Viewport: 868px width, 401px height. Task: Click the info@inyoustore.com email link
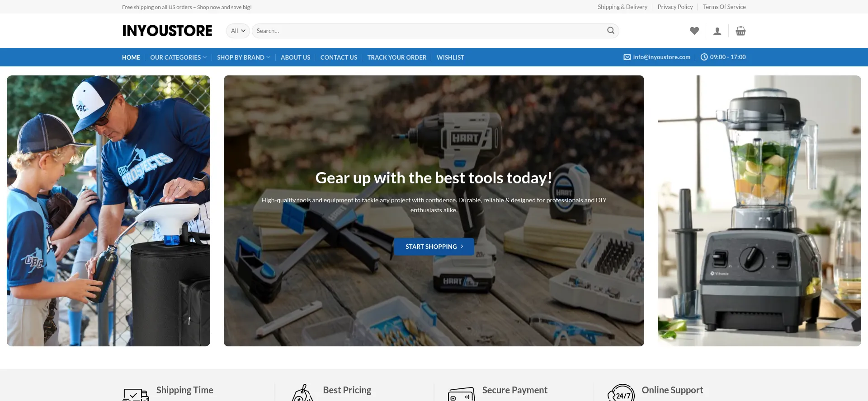point(661,57)
